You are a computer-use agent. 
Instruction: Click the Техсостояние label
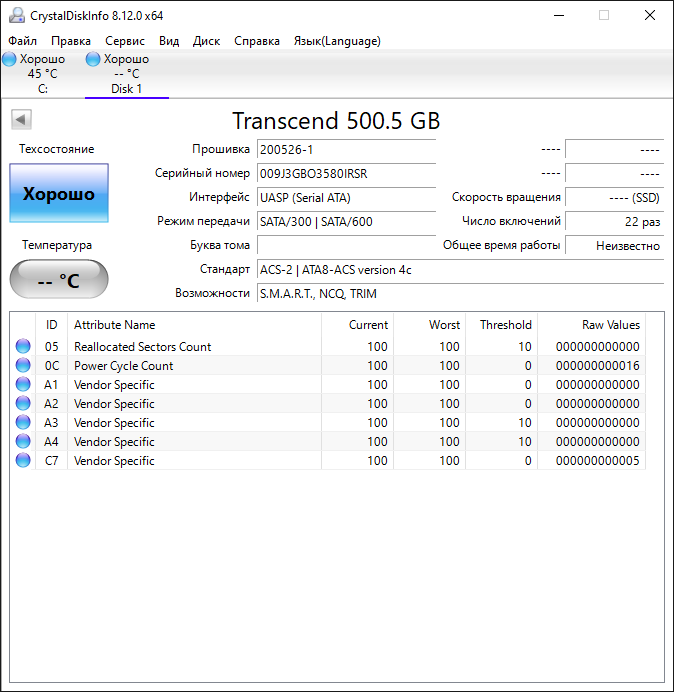click(x=56, y=149)
